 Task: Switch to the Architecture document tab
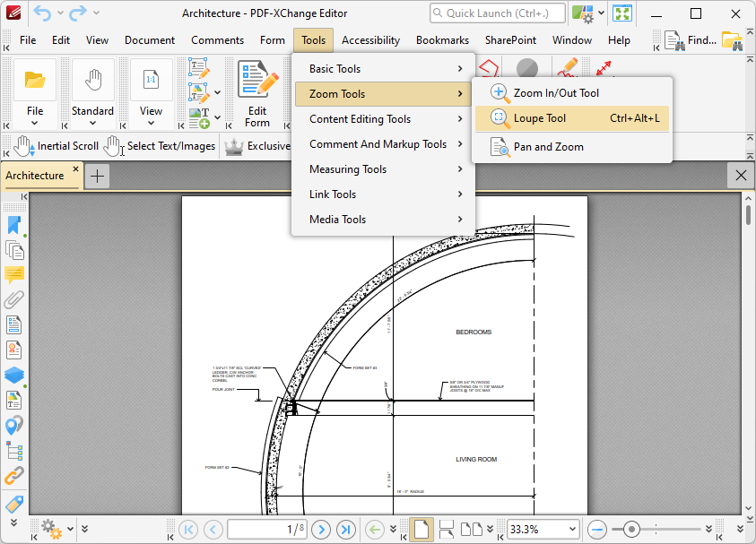(x=36, y=175)
